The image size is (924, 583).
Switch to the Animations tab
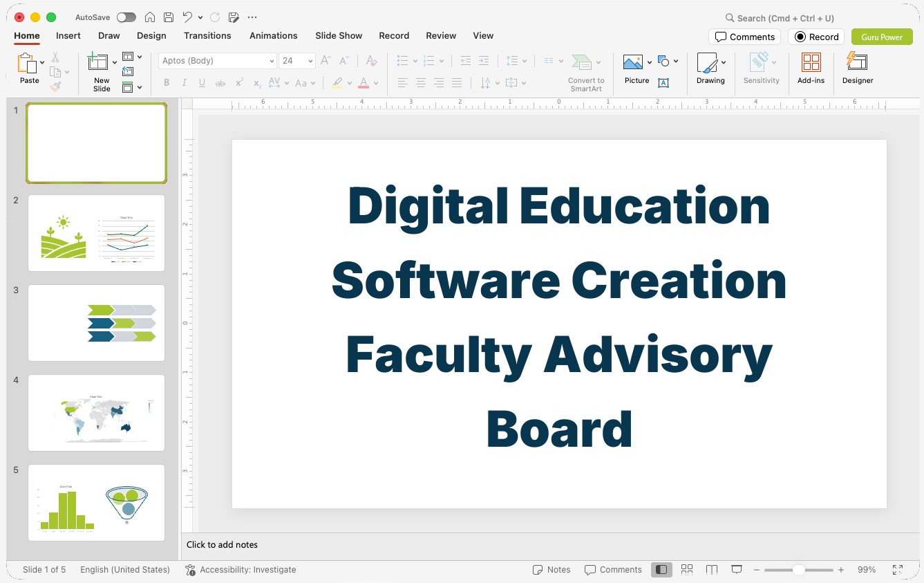click(274, 36)
